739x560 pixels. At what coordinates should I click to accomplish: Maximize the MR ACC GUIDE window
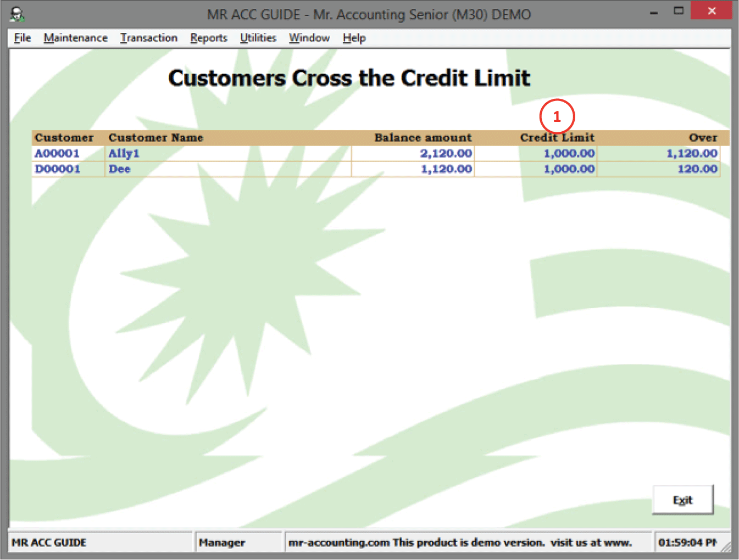click(x=679, y=10)
